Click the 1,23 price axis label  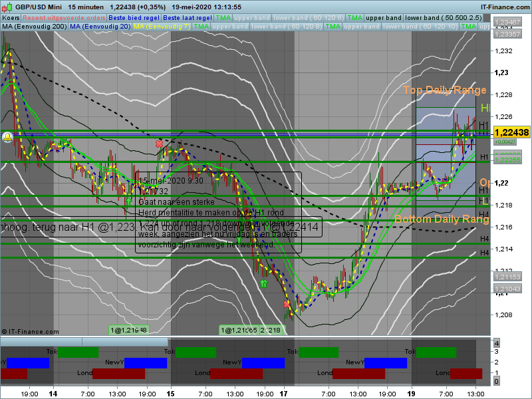pos(501,72)
